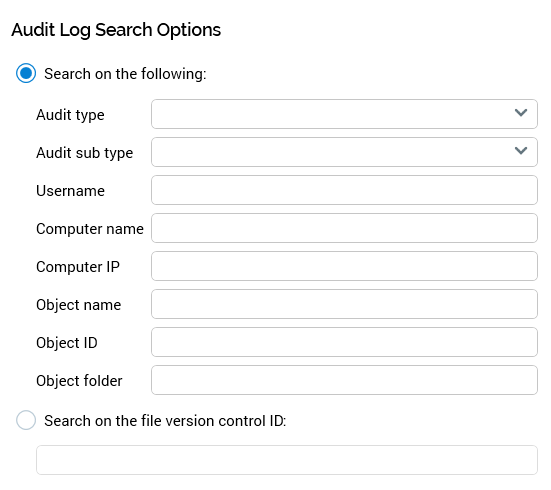Click the "Computer name" label text

[x=90, y=229]
